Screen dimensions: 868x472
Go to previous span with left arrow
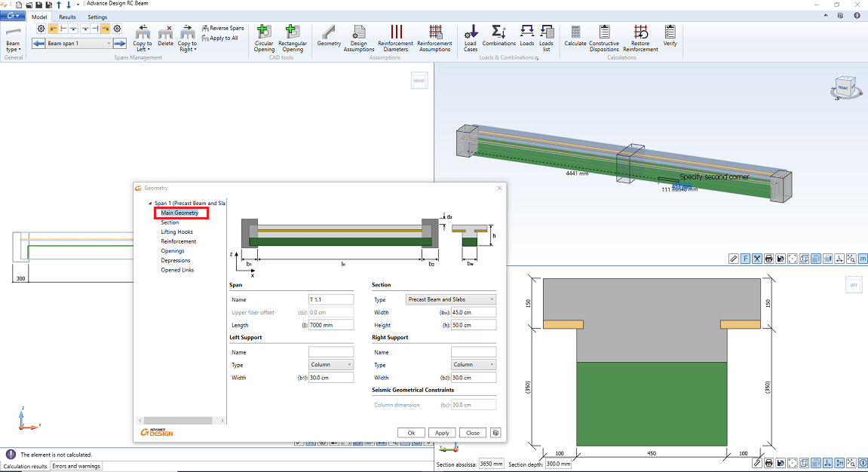[x=38, y=43]
